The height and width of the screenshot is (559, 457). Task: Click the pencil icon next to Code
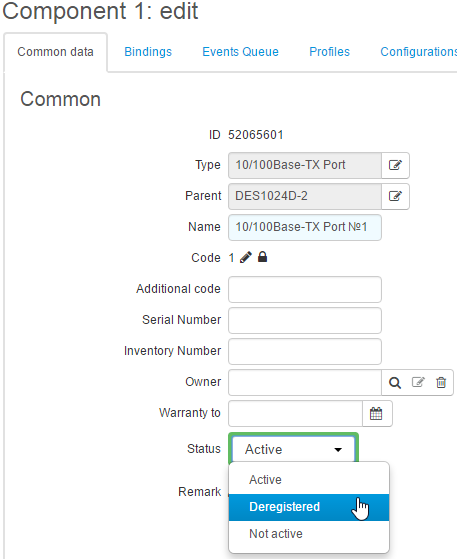(x=246, y=257)
